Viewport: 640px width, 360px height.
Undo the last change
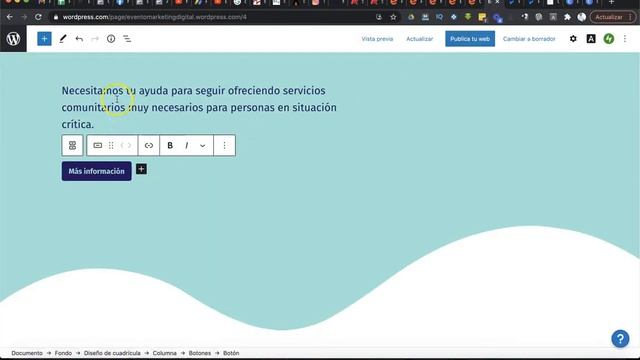[79, 39]
